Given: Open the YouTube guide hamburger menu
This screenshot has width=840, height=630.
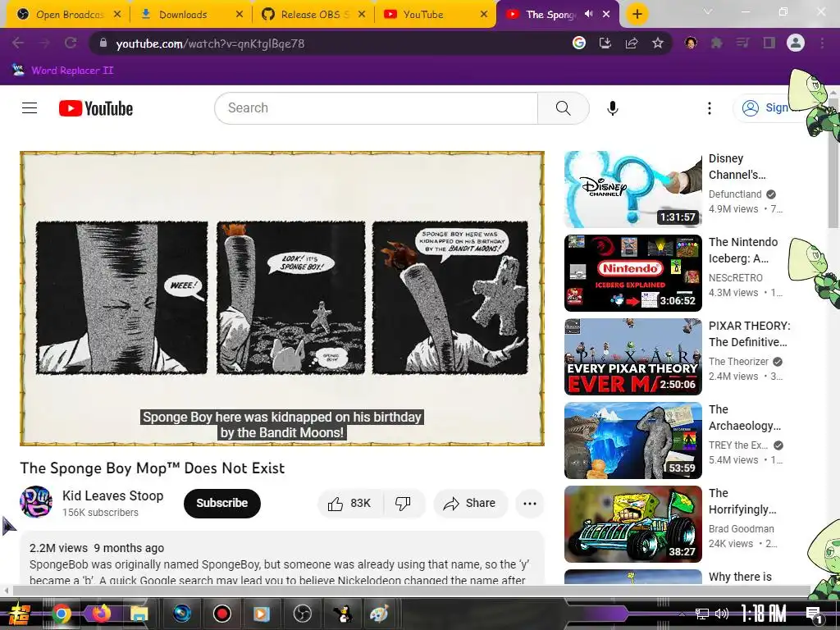Looking at the screenshot, I should (30, 108).
